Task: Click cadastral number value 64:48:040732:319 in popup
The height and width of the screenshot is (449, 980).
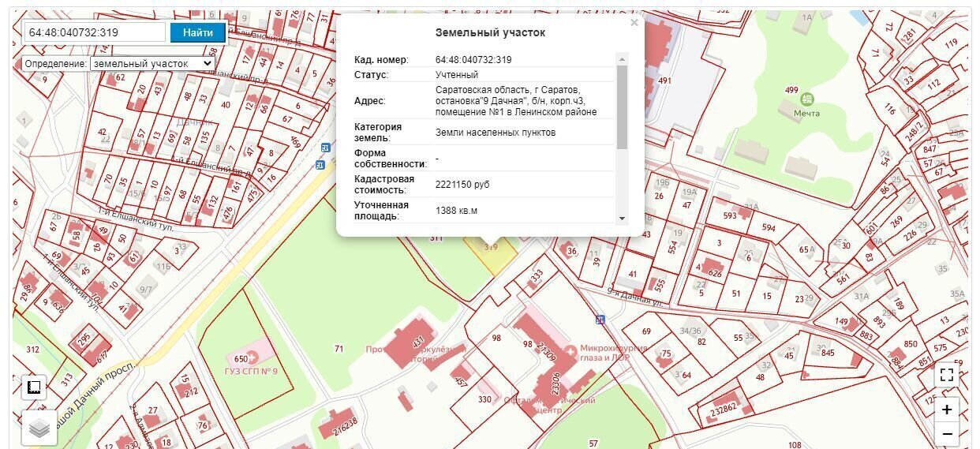Action: pos(473,60)
